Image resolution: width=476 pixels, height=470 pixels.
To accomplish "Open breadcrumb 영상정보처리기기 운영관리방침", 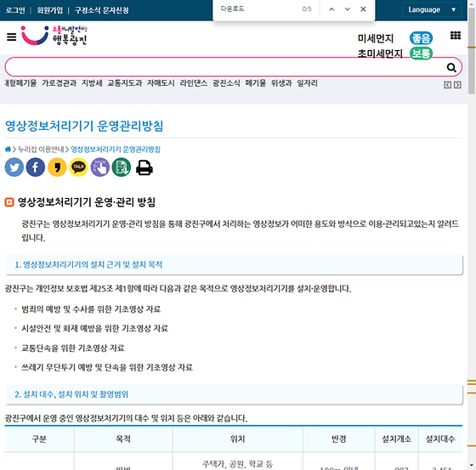I will pos(116,150).
